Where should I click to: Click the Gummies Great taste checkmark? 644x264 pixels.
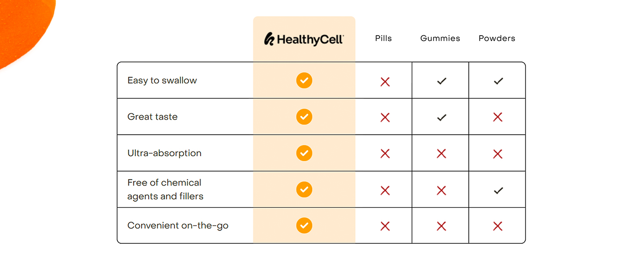[442, 117]
